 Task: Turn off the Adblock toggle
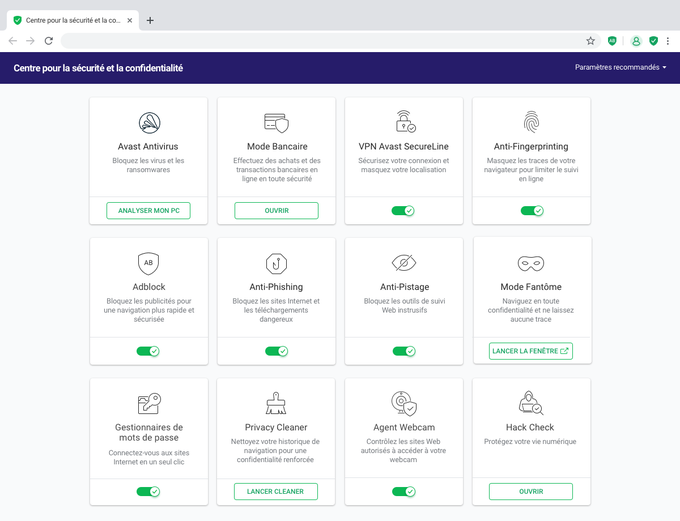click(148, 351)
